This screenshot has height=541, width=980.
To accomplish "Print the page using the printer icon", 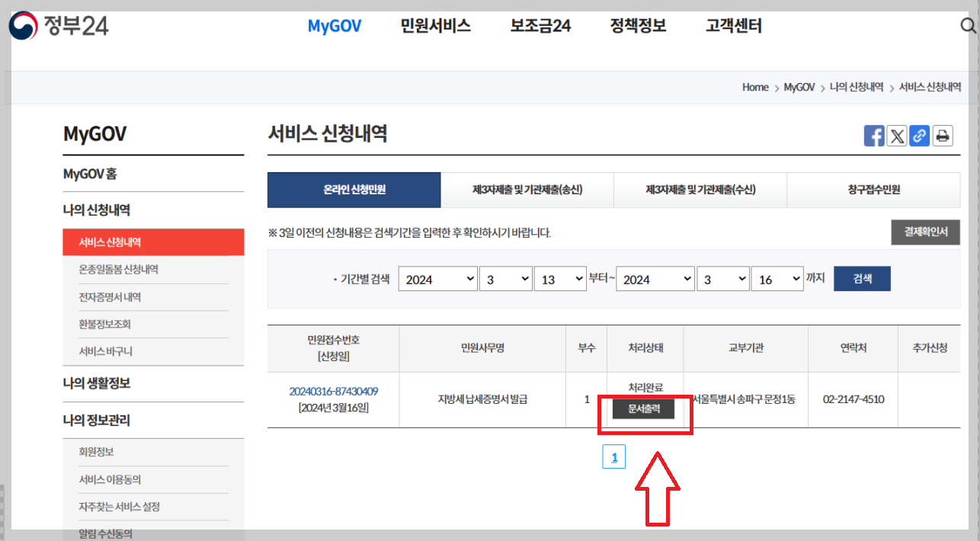I will (x=942, y=135).
